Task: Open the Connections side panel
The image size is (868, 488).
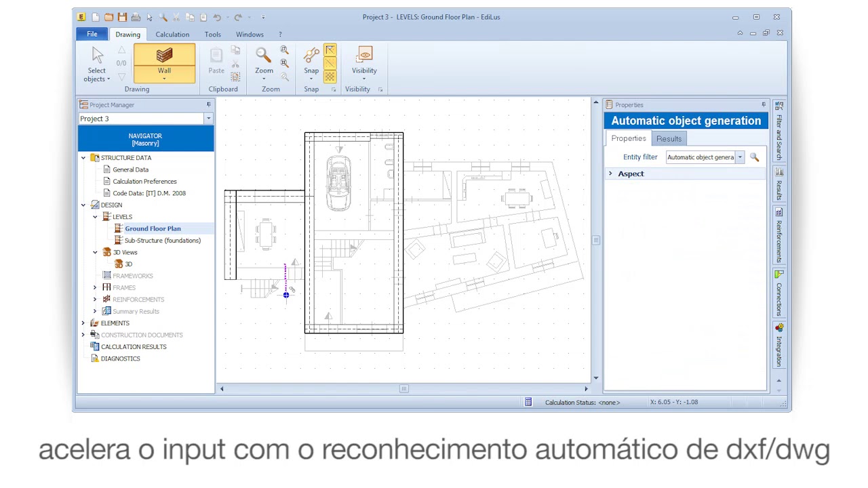Action: click(779, 293)
